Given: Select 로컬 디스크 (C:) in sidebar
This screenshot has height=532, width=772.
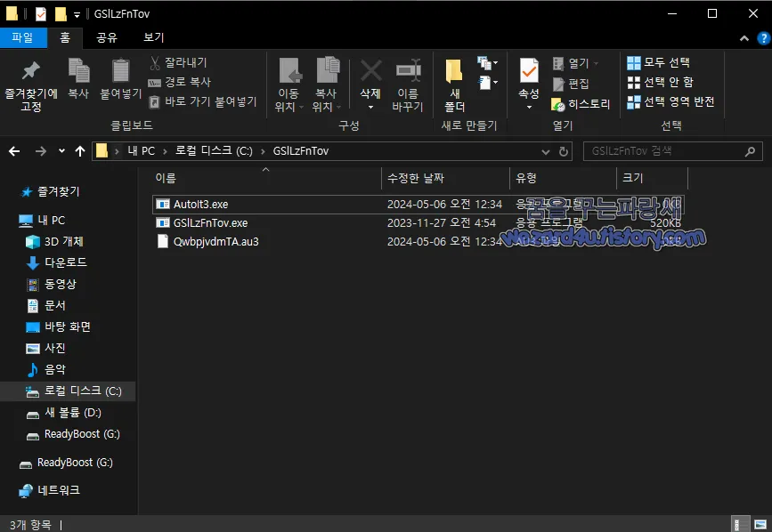Looking at the screenshot, I should [68, 391].
